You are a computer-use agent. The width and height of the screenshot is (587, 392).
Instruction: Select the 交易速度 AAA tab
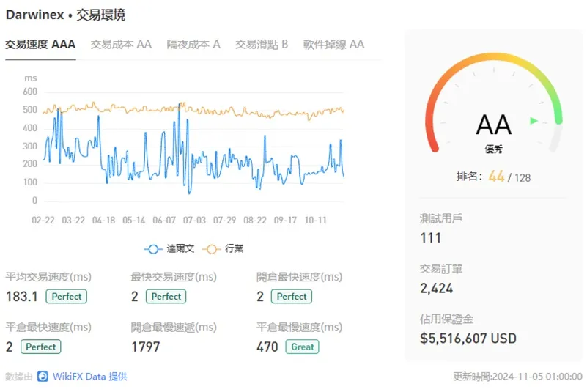(x=40, y=44)
